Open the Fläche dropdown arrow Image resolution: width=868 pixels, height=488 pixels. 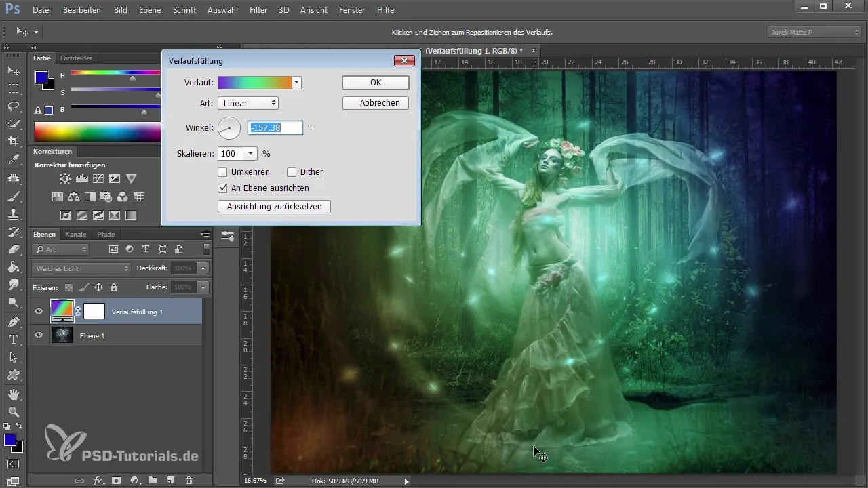[x=203, y=287]
